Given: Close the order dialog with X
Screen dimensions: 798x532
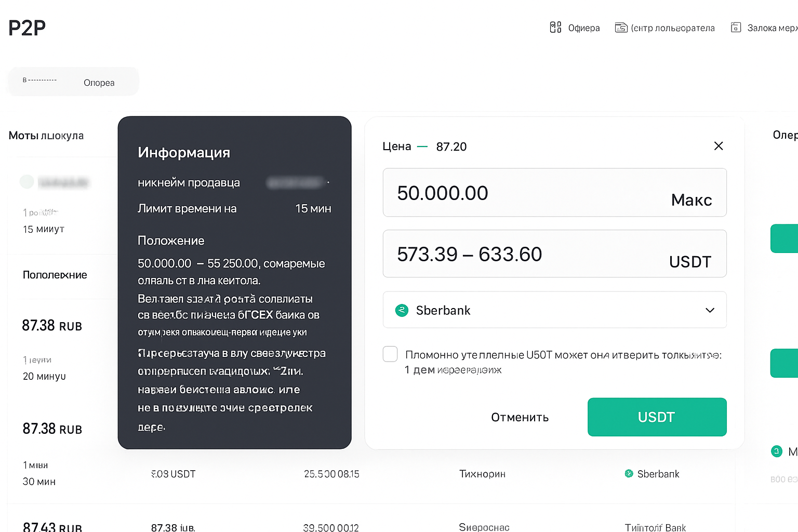Looking at the screenshot, I should click(x=719, y=146).
